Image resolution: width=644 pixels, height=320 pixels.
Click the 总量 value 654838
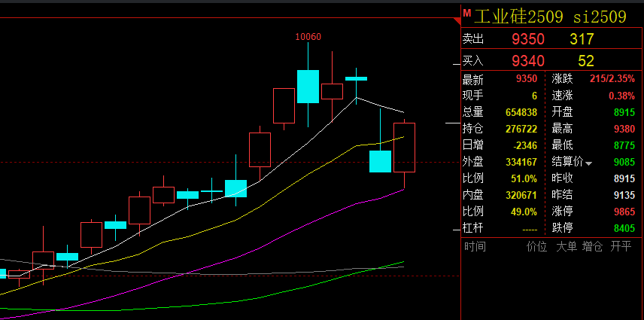pyautogui.click(x=521, y=112)
